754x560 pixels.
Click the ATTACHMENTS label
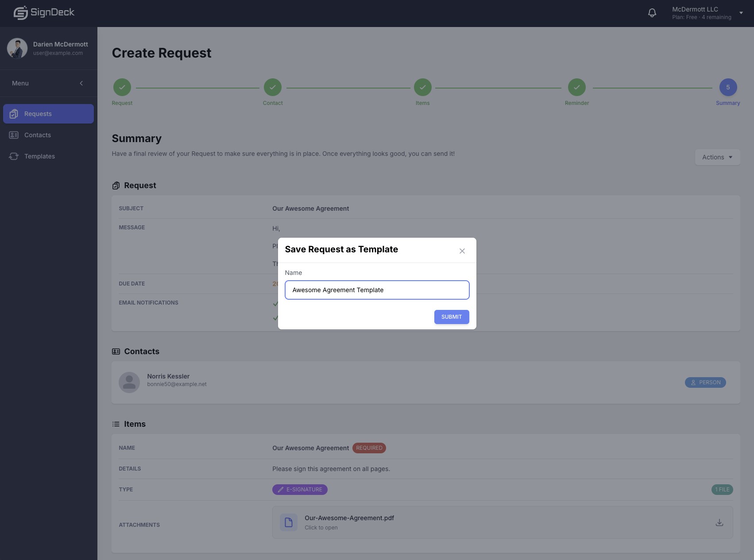tap(139, 525)
